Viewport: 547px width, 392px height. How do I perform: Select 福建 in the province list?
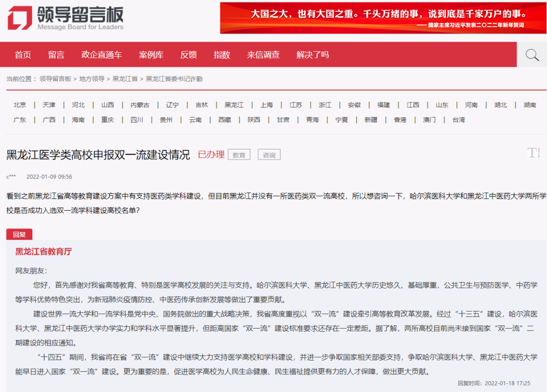383,105
